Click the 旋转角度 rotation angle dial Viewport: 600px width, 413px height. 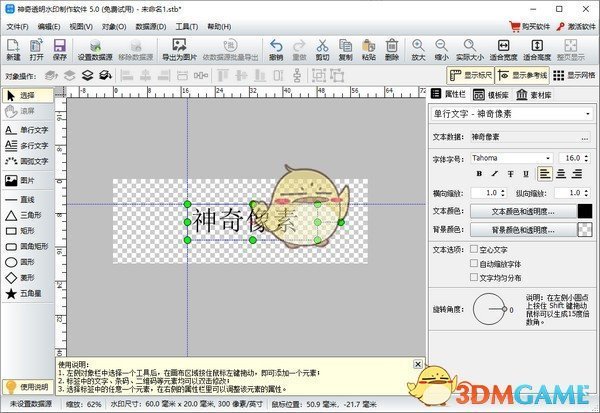click(489, 309)
